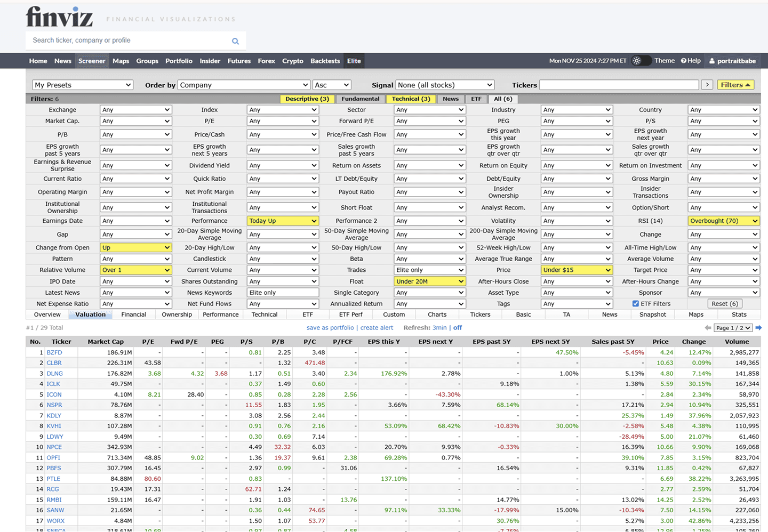
Task: Click save as portfolio link
Action: tap(330, 328)
